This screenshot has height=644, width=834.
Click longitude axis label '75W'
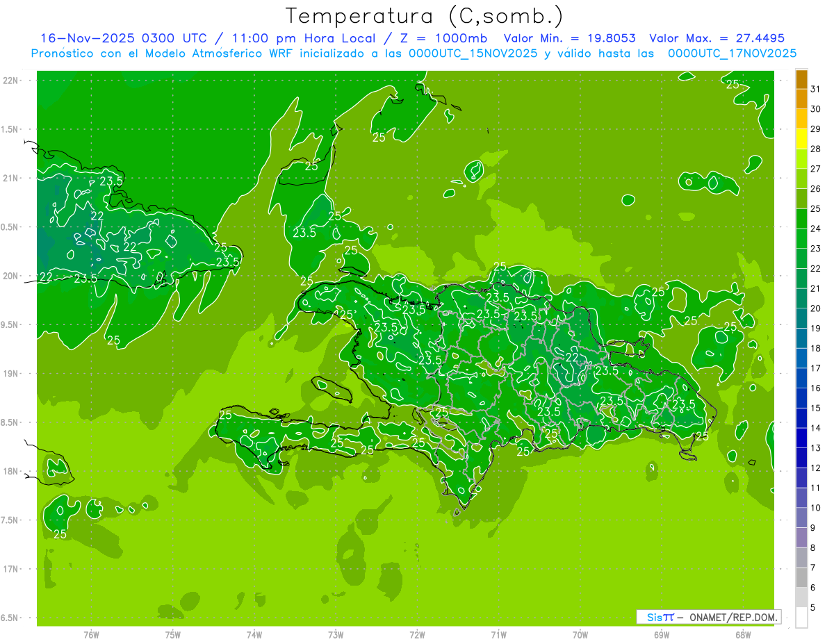tap(172, 634)
